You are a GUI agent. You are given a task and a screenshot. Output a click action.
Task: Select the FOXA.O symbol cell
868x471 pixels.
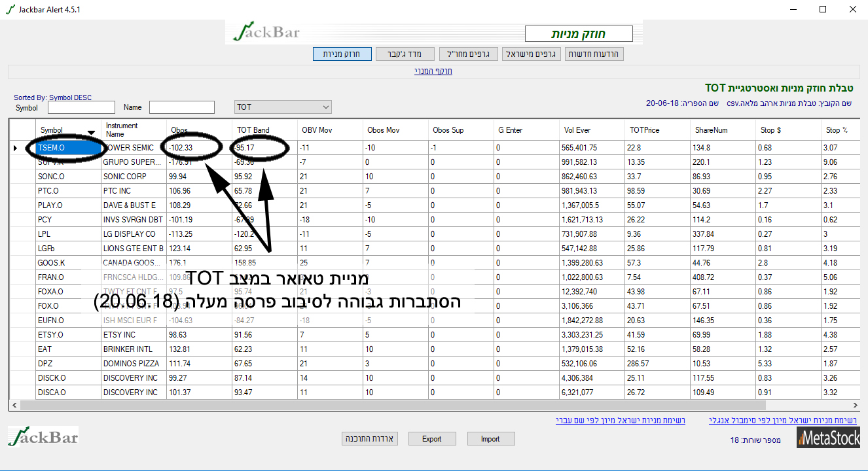pos(68,292)
